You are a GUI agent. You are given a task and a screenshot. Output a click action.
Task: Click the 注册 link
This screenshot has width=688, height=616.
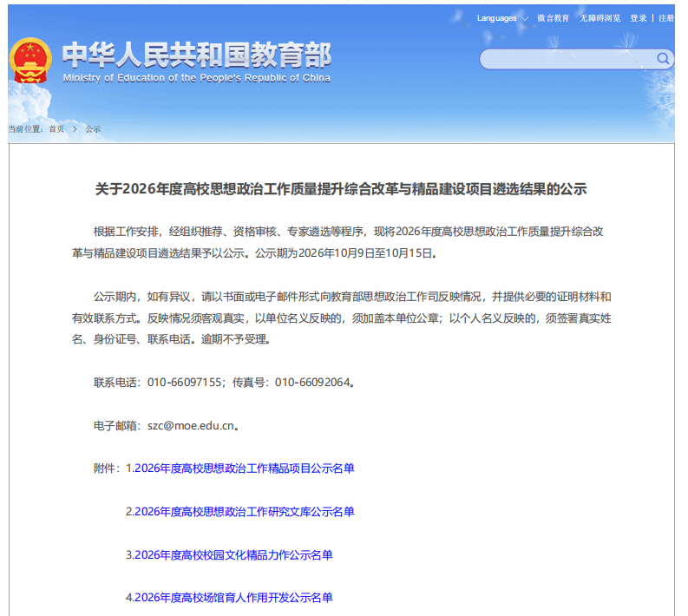point(666,18)
